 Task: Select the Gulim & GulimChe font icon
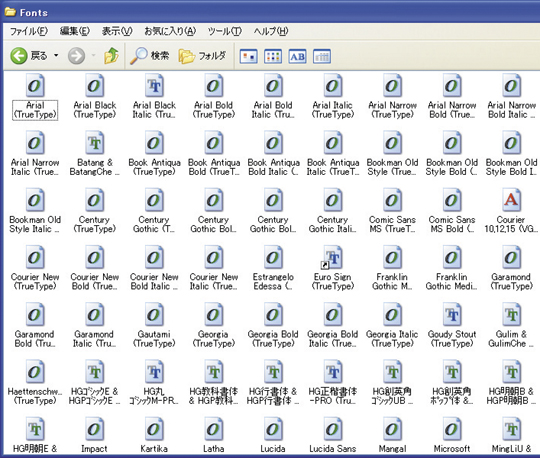tap(511, 315)
